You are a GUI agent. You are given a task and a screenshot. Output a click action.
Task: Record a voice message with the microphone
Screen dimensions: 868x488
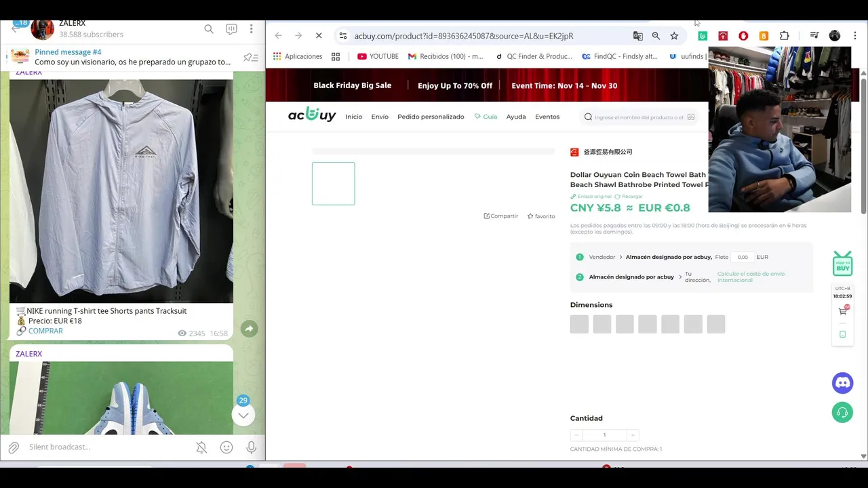pos(251,447)
